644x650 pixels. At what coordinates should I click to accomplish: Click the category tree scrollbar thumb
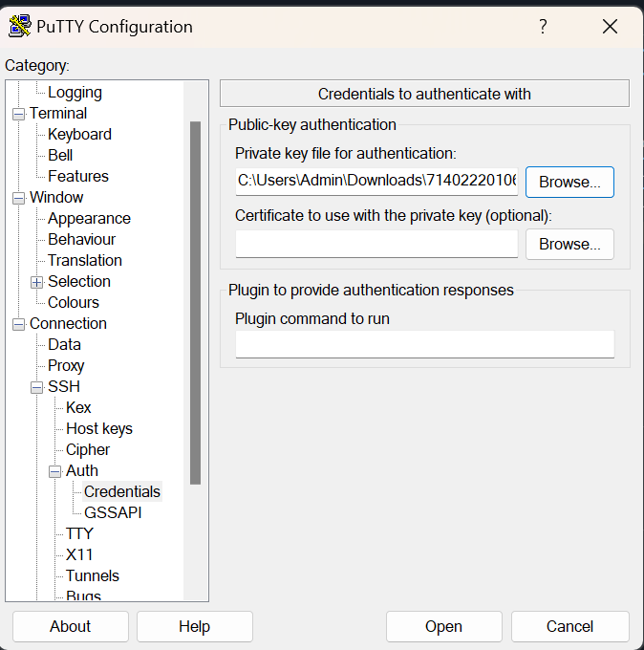pyautogui.click(x=195, y=303)
